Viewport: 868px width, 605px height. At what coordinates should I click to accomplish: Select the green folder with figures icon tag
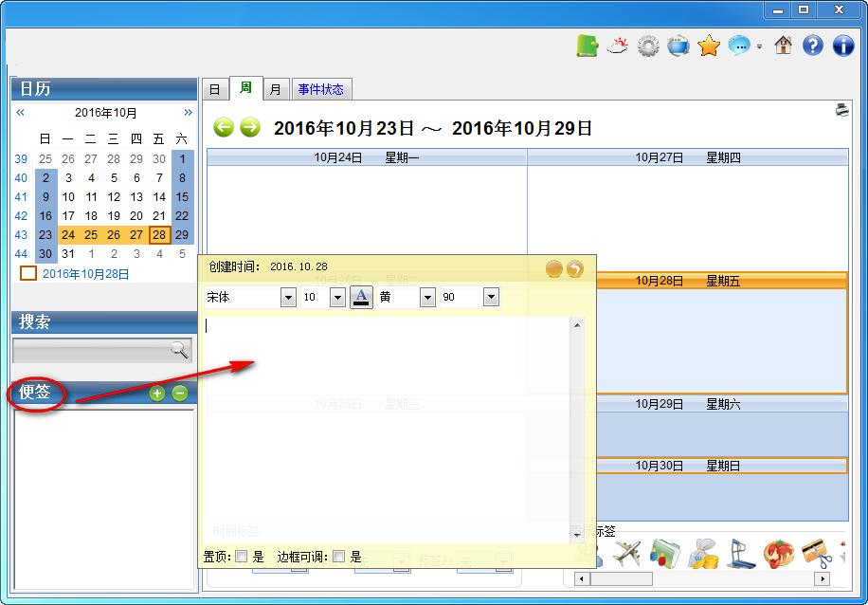(x=665, y=553)
